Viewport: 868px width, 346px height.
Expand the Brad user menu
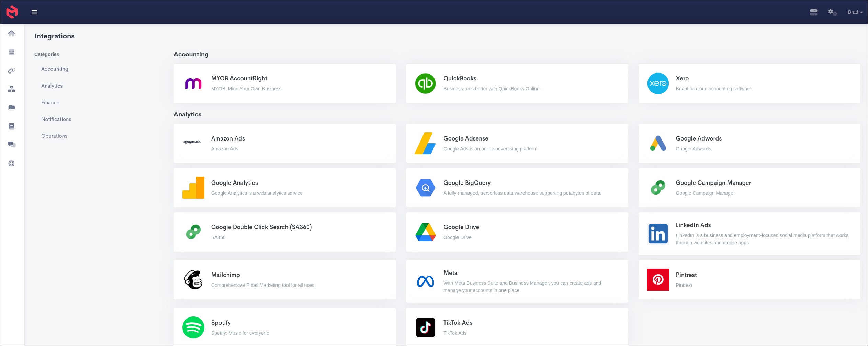coord(855,12)
